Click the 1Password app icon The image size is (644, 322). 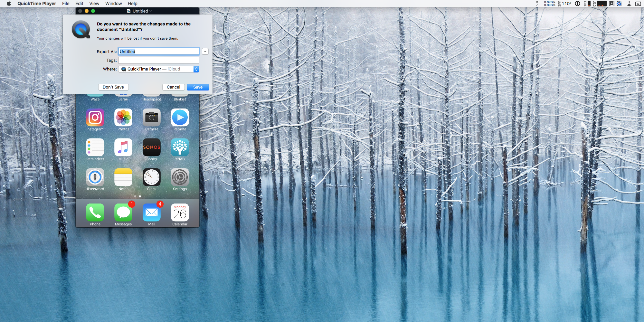point(95,177)
